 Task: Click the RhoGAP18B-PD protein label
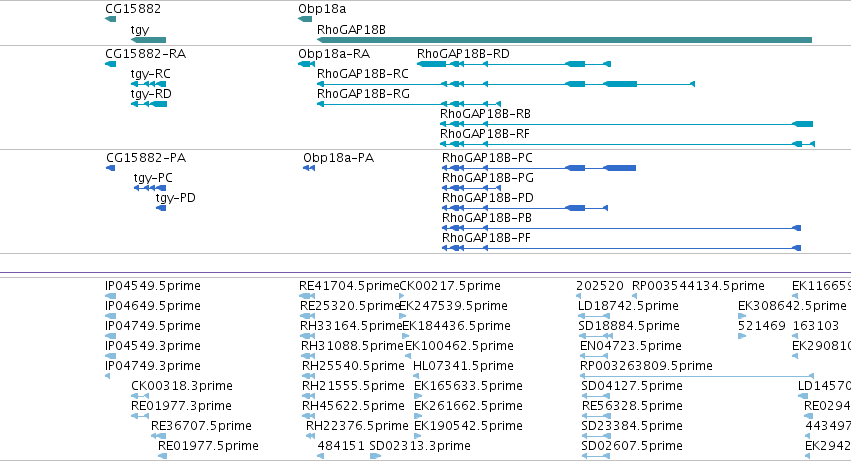pos(487,198)
